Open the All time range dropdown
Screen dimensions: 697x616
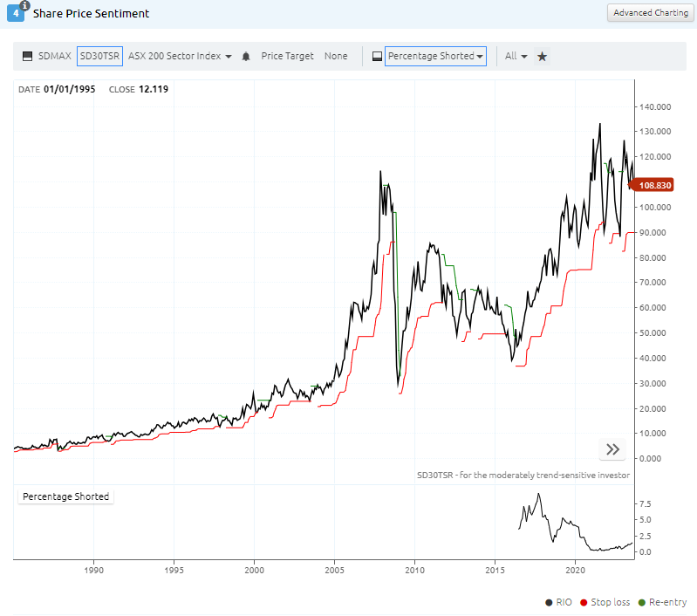click(x=516, y=56)
